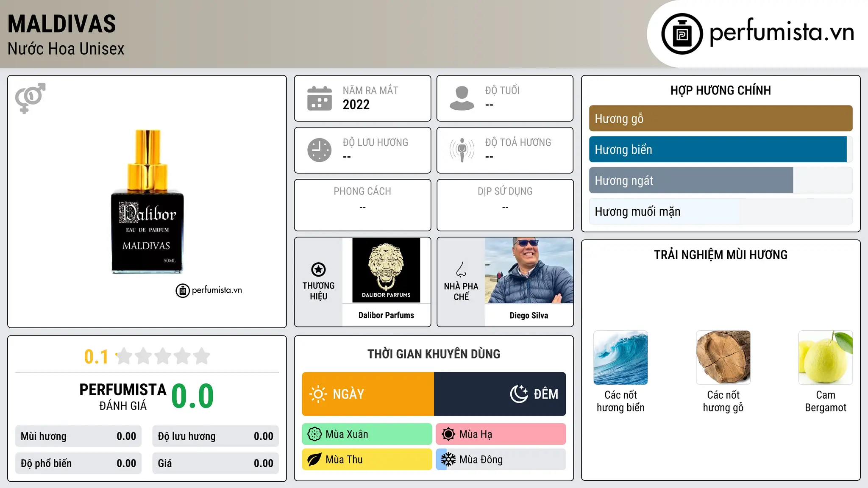This screenshot has height=488, width=868.
Task: Click the green 0.0 Perfumista score
Action: click(193, 396)
